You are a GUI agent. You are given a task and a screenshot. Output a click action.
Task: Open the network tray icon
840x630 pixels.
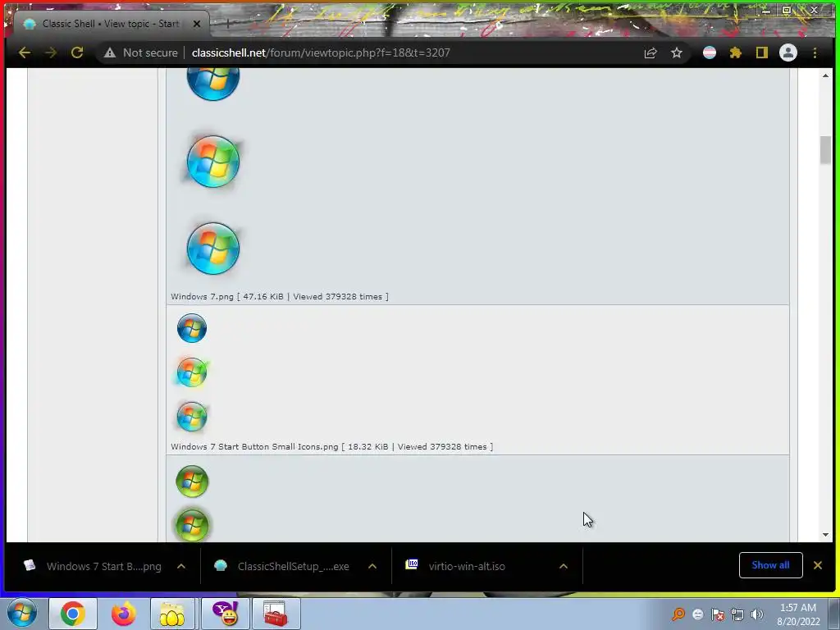737,614
